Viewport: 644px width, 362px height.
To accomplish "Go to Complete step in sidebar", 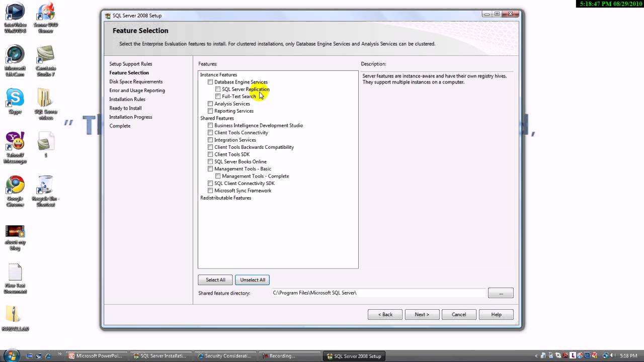I will click(x=120, y=126).
